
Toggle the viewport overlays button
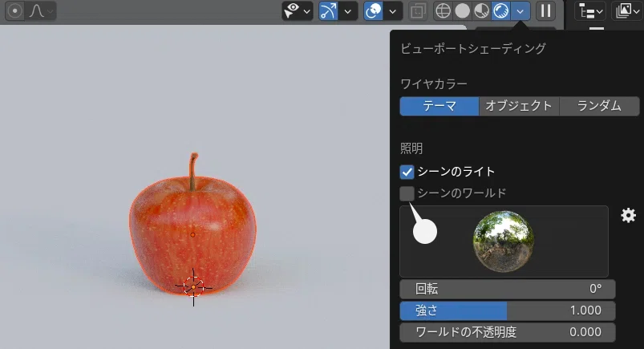[x=374, y=11]
